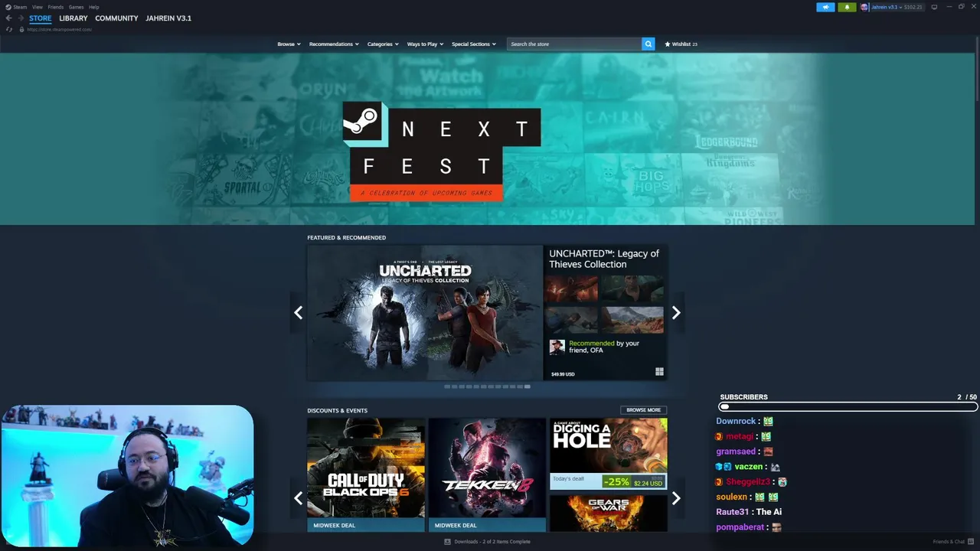Screen dimensions: 980x551
Task: Click the store search magnifier button
Action: tap(648, 44)
